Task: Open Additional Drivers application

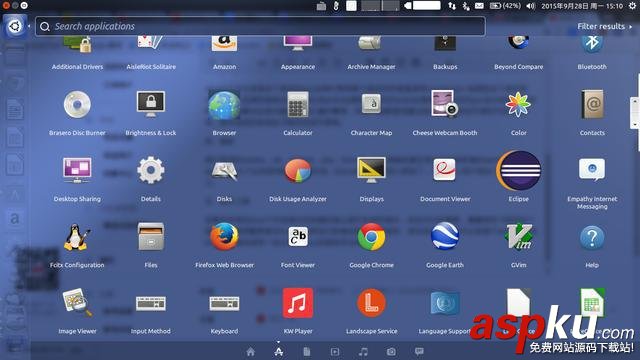Action: 78,45
